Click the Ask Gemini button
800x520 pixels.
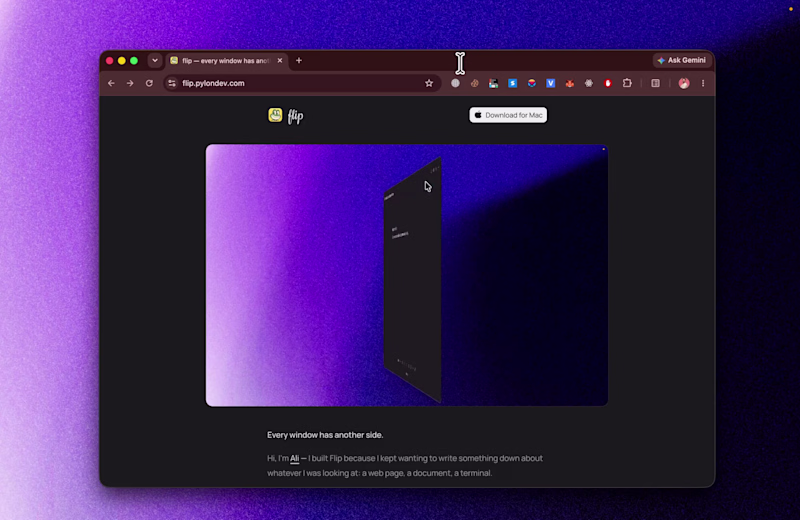(682, 60)
